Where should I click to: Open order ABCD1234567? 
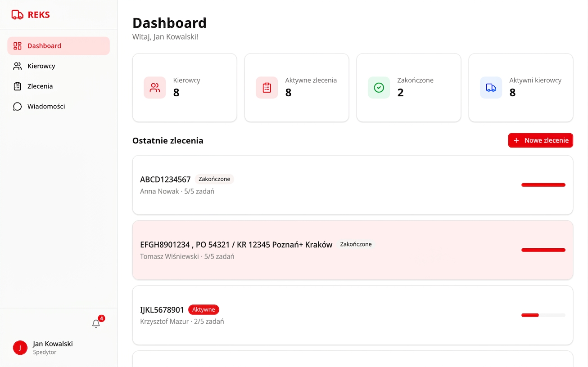[353, 185]
